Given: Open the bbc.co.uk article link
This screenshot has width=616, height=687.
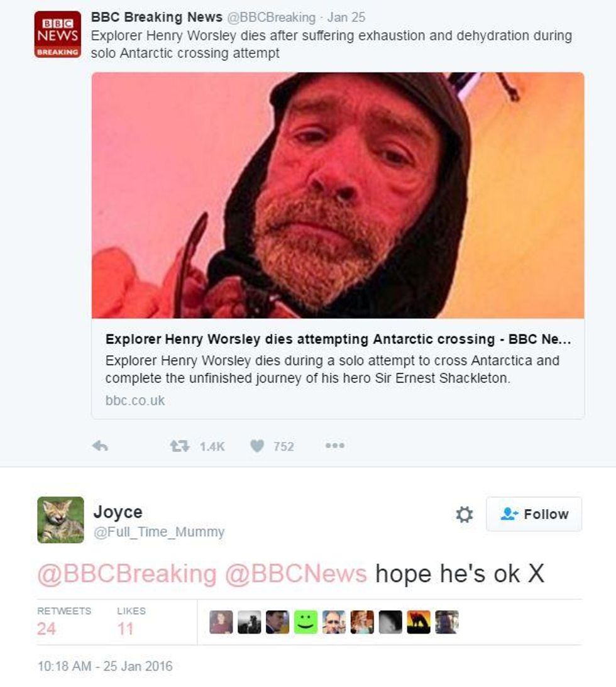Looking at the screenshot, I should [135, 400].
